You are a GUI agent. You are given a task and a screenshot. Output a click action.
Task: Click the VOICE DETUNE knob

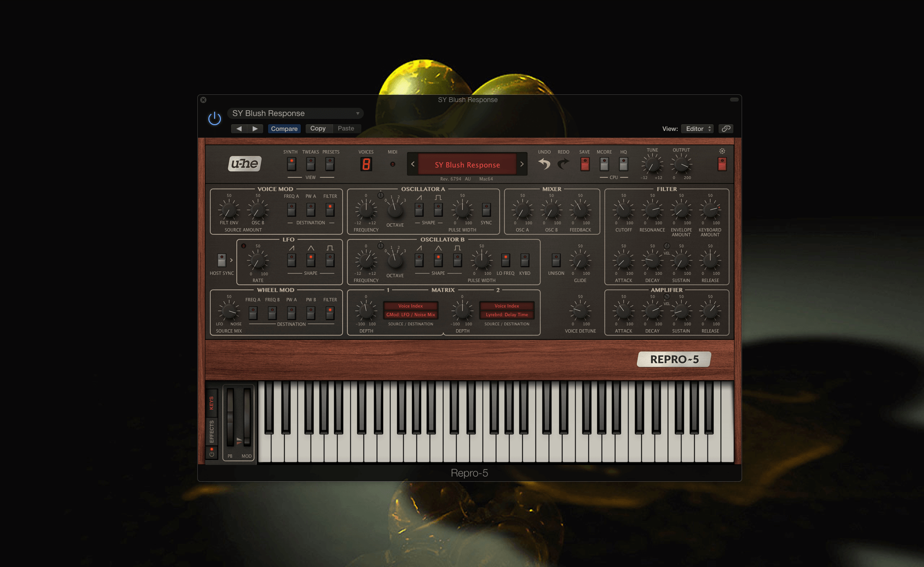(x=580, y=311)
